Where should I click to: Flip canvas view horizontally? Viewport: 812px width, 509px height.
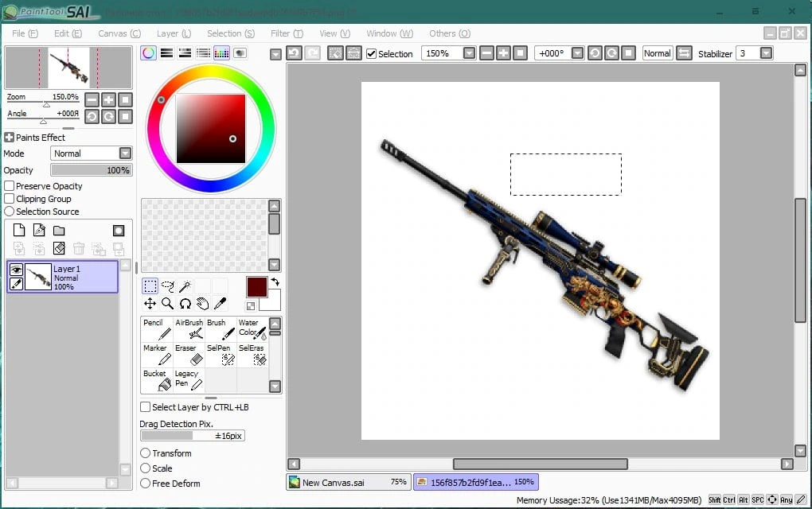coord(684,53)
